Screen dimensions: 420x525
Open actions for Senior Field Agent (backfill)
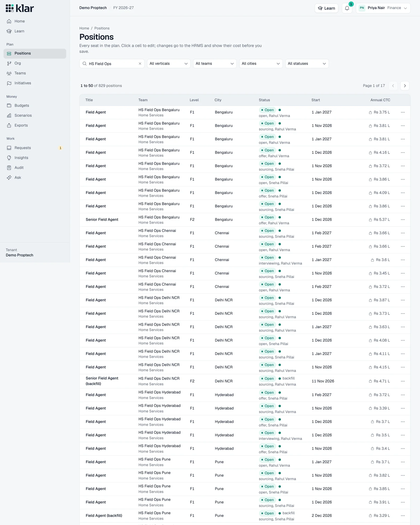coord(403,381)
